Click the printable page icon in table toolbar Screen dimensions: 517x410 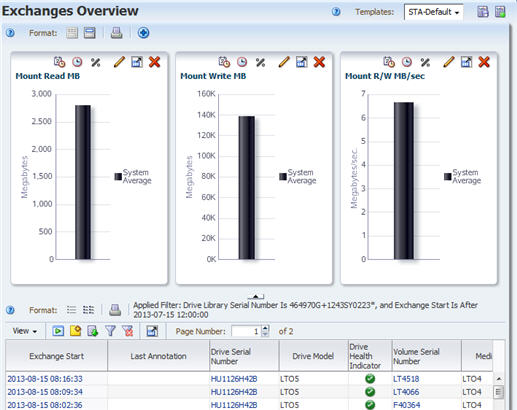115,310
